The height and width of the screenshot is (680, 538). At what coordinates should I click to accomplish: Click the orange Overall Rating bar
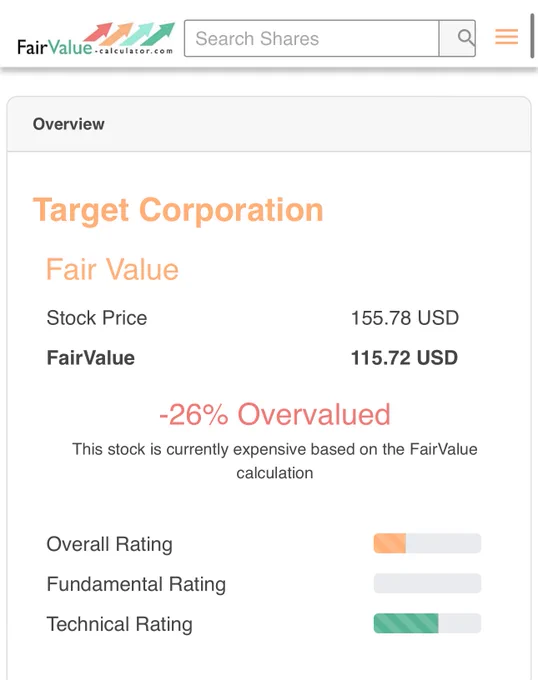click(390, 543)
